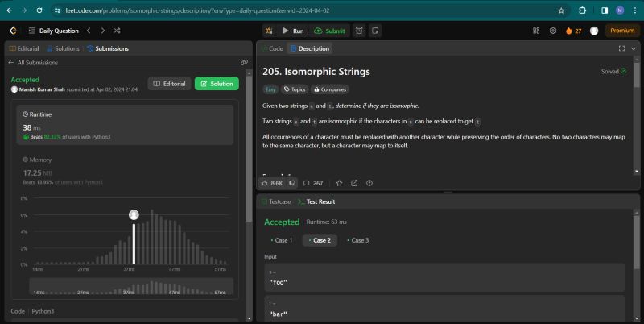
Task: Open the streak fire counter 27
Action: click(573, 31)
